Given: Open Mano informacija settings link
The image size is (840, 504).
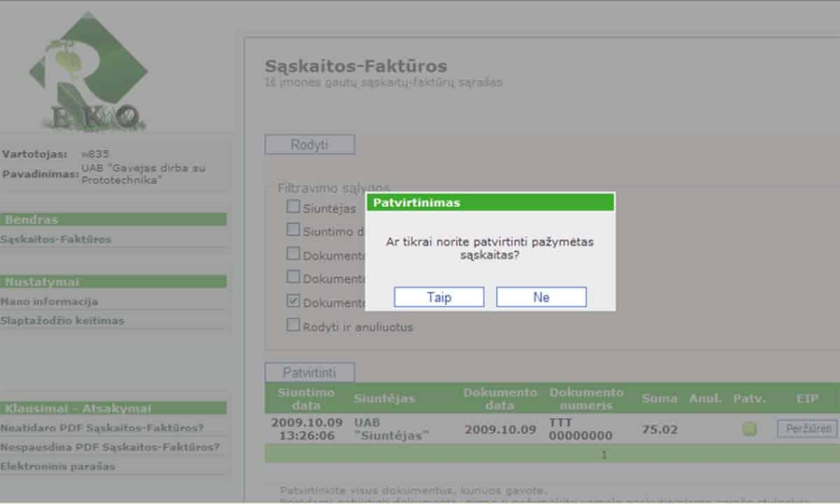Looking at the screenshot, I should tap(50, 302).
